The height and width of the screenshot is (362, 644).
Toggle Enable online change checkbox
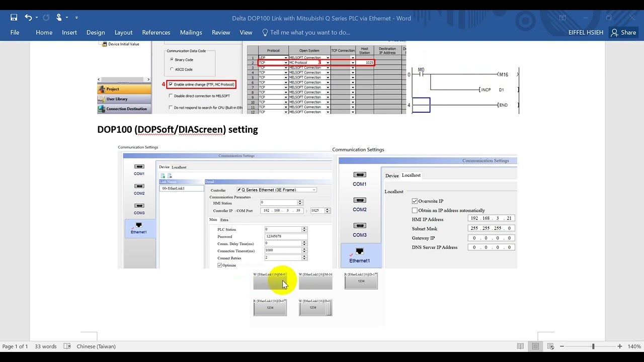coord(171,84)
